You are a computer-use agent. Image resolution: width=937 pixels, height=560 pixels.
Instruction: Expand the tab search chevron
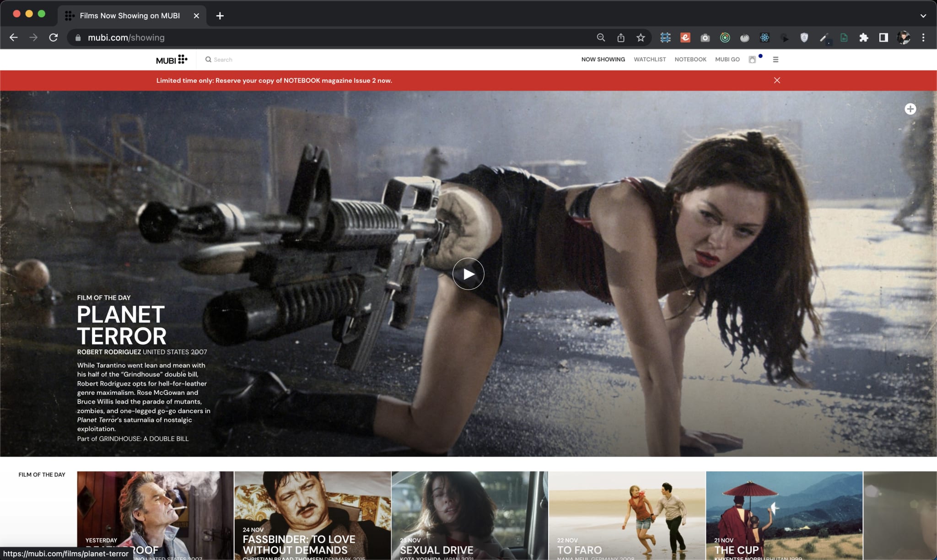pyautogui.click(x=923, y=16)
